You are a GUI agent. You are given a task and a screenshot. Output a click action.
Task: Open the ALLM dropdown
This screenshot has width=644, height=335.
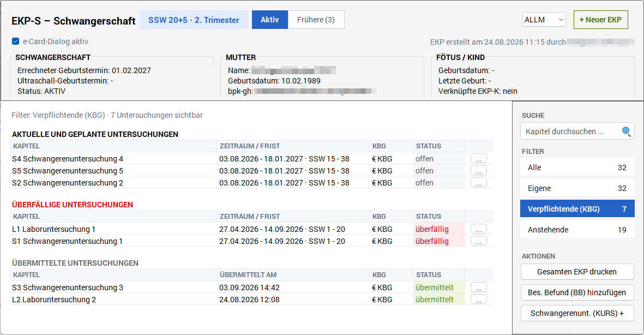(544, 20)
